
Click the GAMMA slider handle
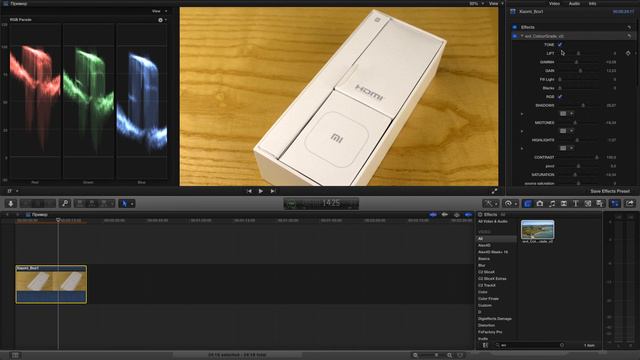click(576, 62)
